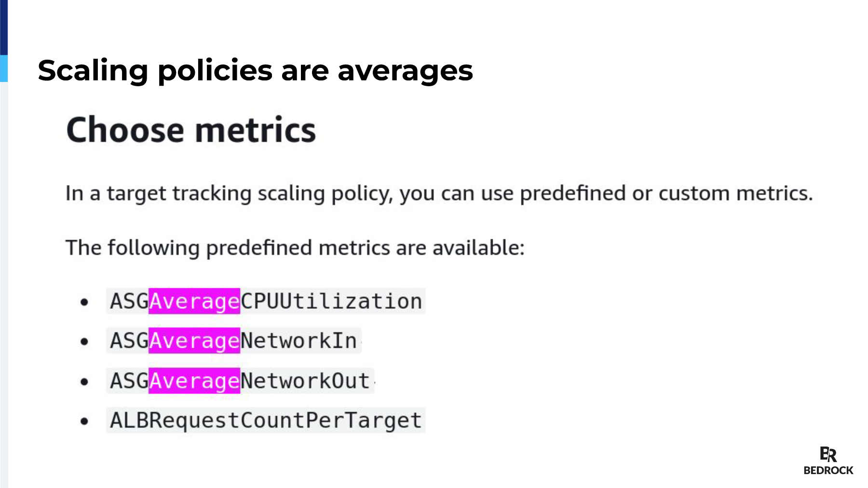This screenshot has width=868, height=488.
Task: Click the ASGAverageNetworkIn metric
Action: point(234,341)
